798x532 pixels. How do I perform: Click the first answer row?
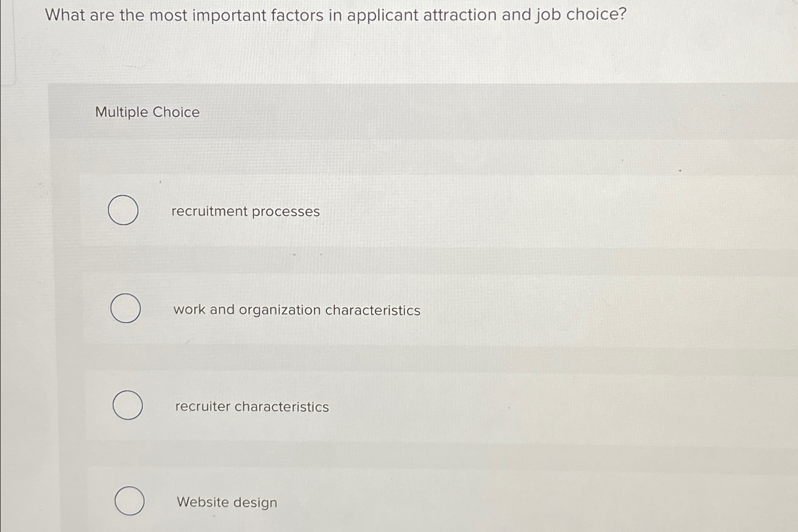378,211
